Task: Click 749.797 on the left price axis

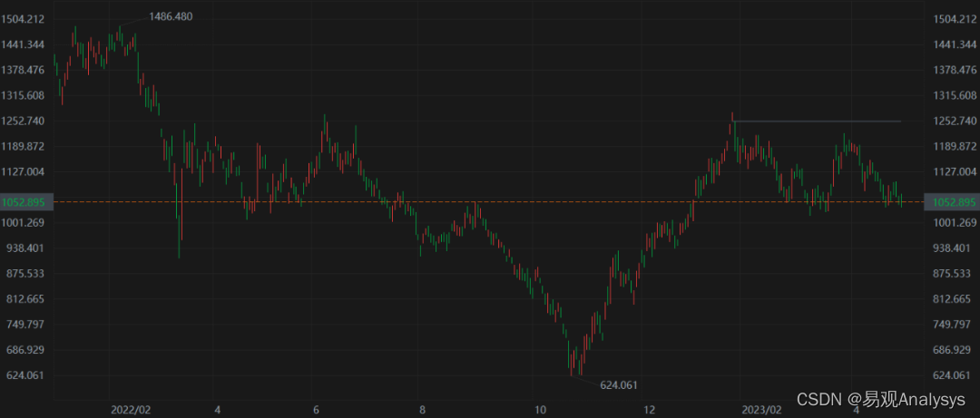Action: (x=25, y=325)
